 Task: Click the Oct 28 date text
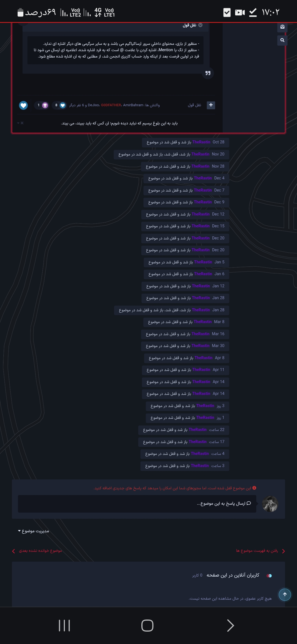(219, 142)
